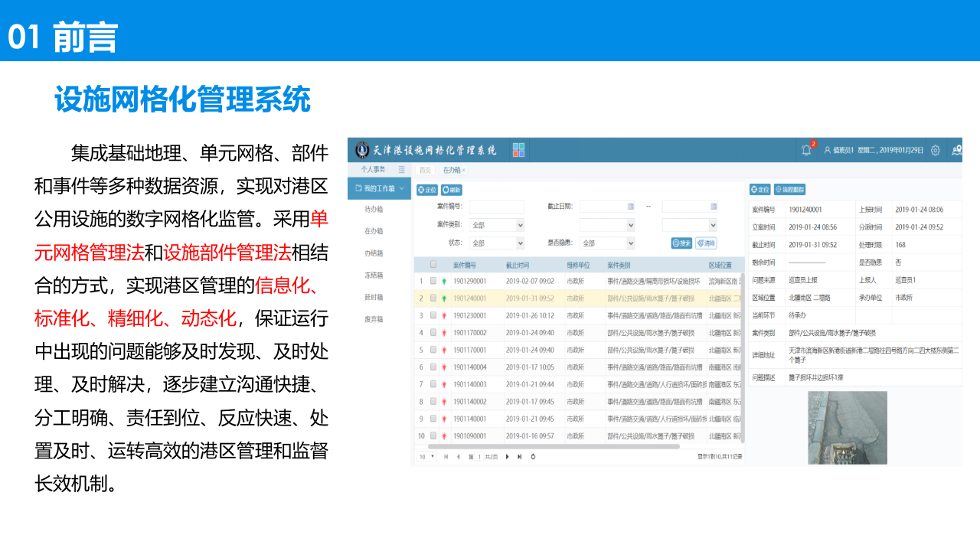Screen dimensions: 980x551
Task: Click the 搜索 search button
Action: pyautogui.click(x=681, y=244)
